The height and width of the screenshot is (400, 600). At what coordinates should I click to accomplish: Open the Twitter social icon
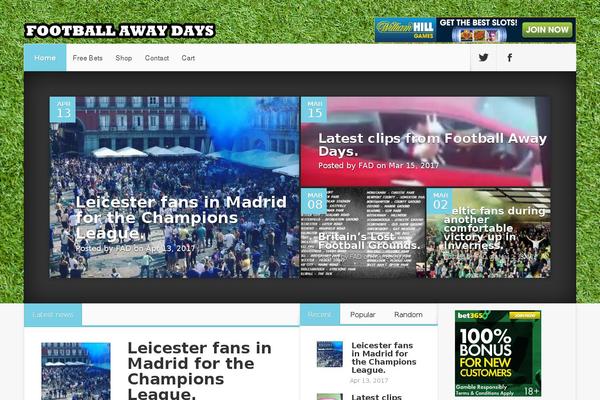click(483, 58)
